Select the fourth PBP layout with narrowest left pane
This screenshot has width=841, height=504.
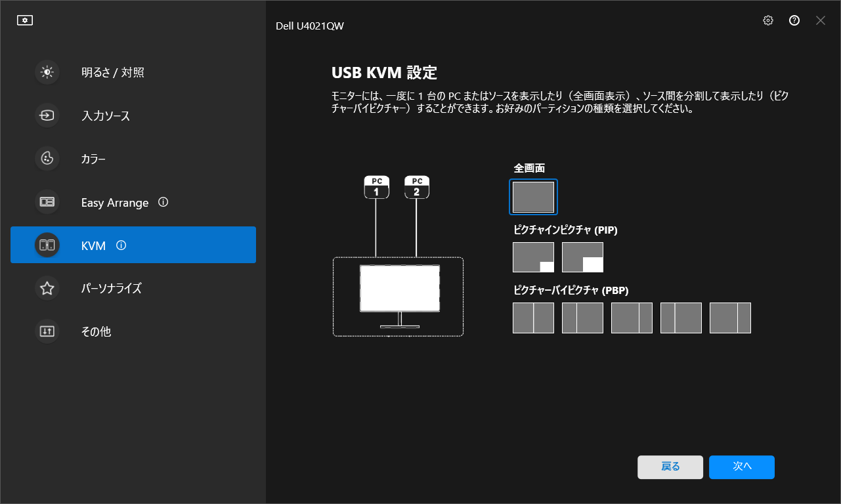(x=681, y=318)
